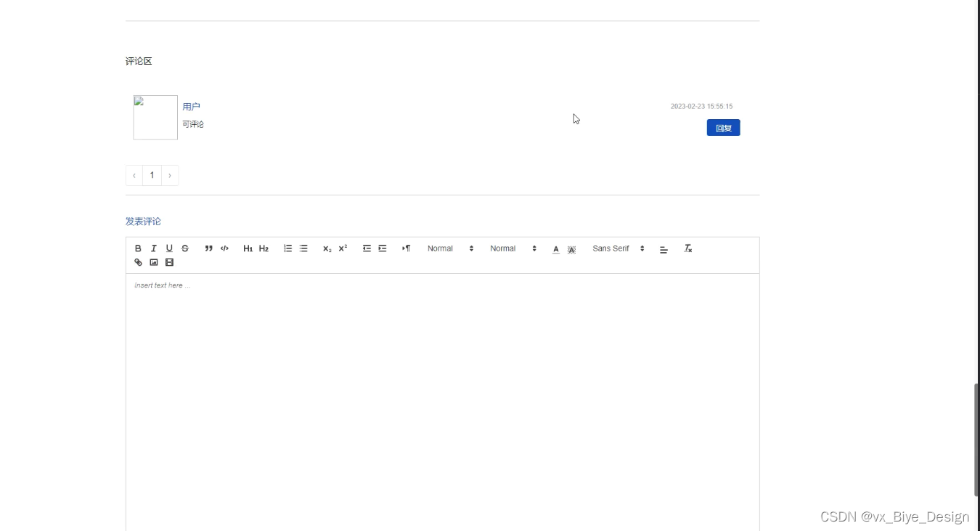Apply Heading 2 with the H2 icon
The height and width of the screenshot is (531, 980).
tap(264, 248)
